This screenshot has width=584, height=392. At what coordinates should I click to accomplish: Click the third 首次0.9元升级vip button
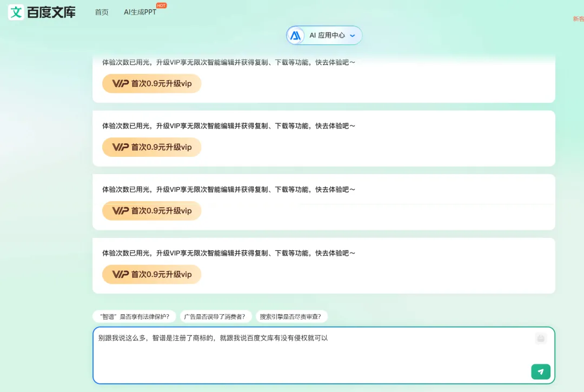coord(151,211)
